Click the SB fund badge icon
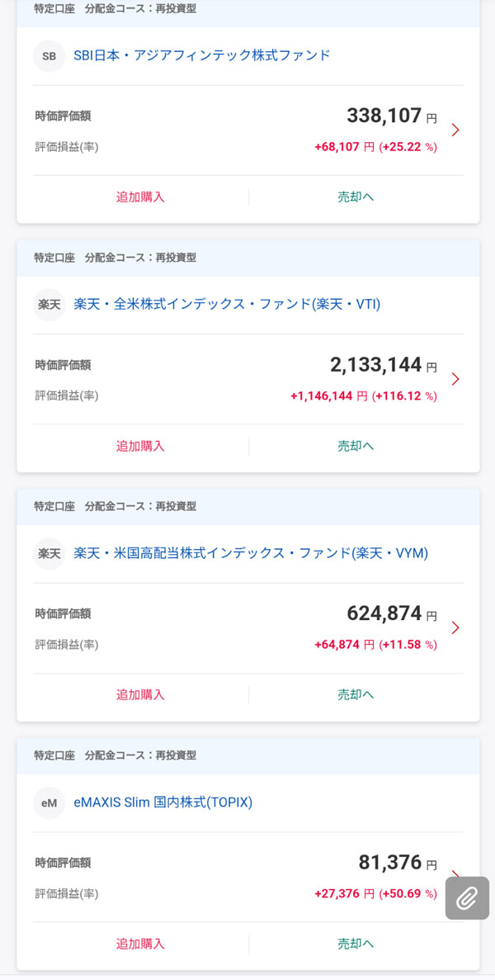This screenshot has width=495, height=980. [49, 56]
